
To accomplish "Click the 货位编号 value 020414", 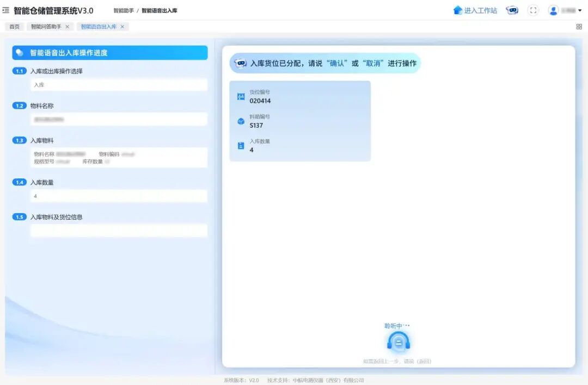I will point(260,101).
